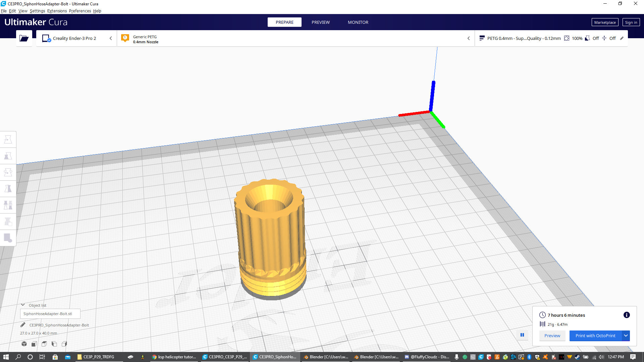The width and height of the screenshot is (644, 362).
Task: Select the Support Blocker tool
Action: [x=8, y=222]
